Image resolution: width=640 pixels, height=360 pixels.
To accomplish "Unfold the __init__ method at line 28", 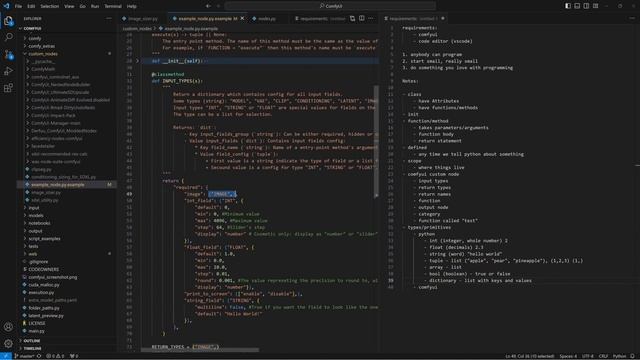I will 138,61.
